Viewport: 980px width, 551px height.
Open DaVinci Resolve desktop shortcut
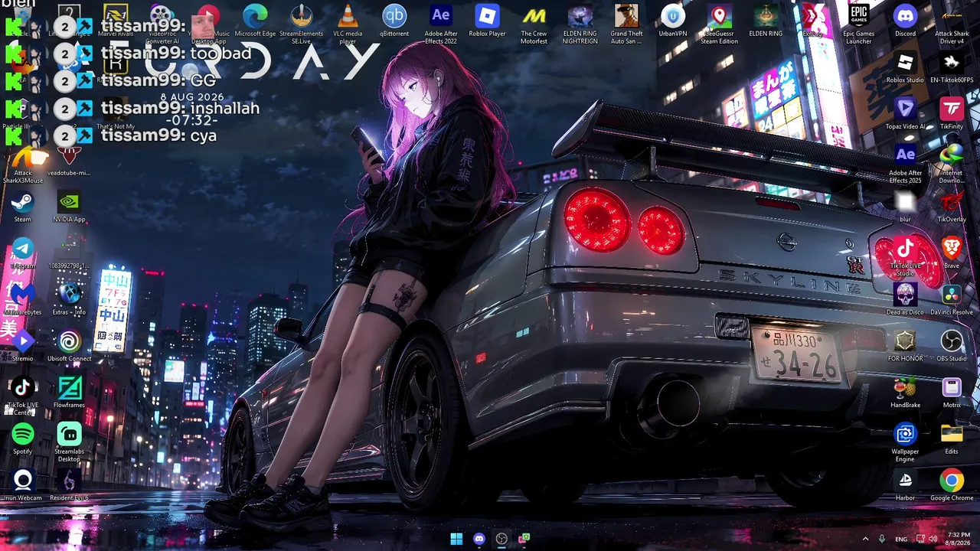coord(952,300)
